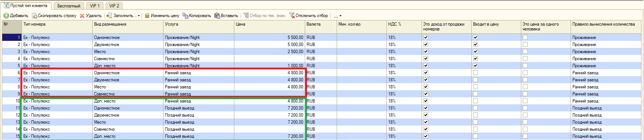The height and width of the screenshot is (140, 644).
Task: Click the Мин. кол-во column header
Action: coord(362,27)
